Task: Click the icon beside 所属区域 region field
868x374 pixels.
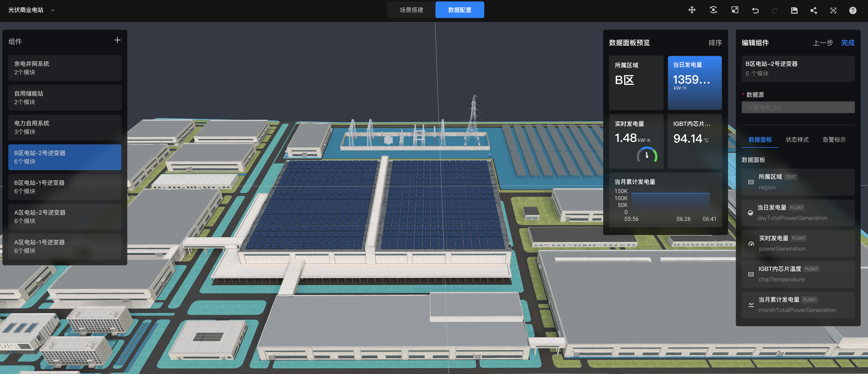Action: click(751, 182)
